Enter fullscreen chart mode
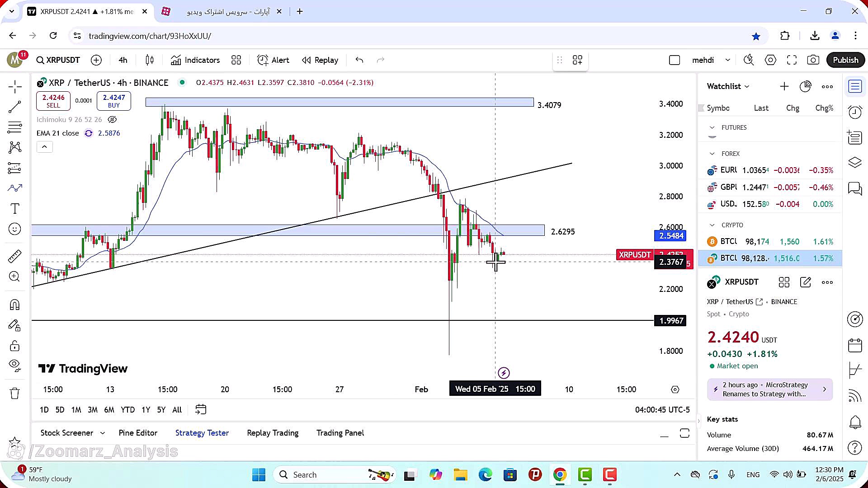 pyautogui.click(x=792, y=60)
